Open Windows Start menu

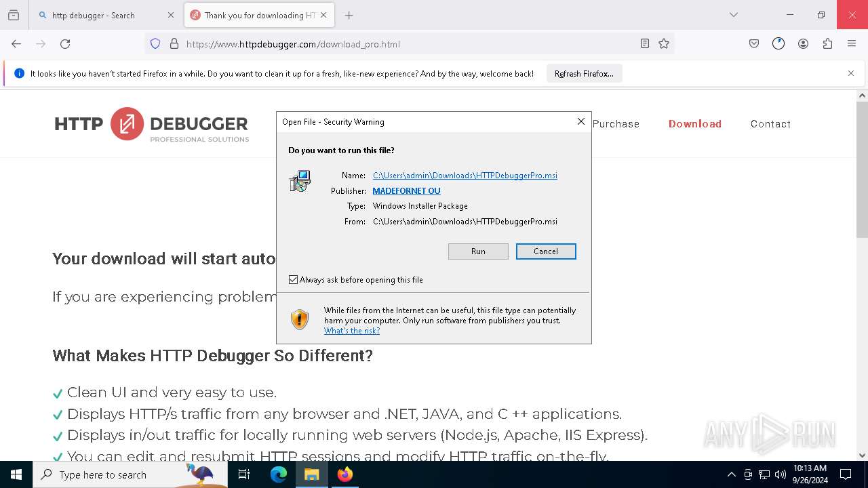[x=16, y=474]
